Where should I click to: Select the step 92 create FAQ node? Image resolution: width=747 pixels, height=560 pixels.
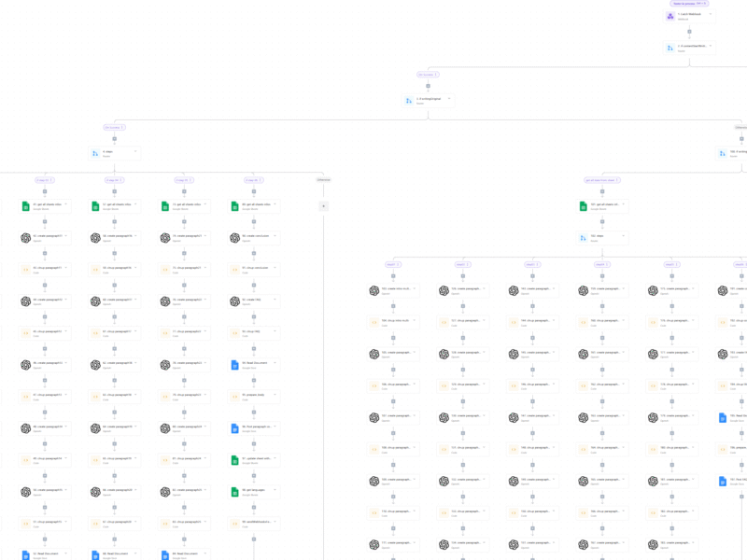pos(252,301)
